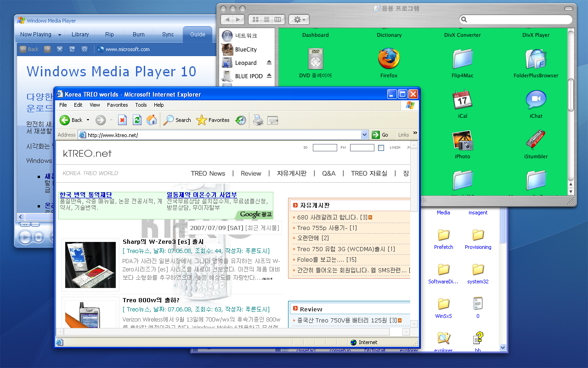This screenshot has width=588, height=368.
Task: Print the page with the printer icon
Action: (x=258, y=120)
